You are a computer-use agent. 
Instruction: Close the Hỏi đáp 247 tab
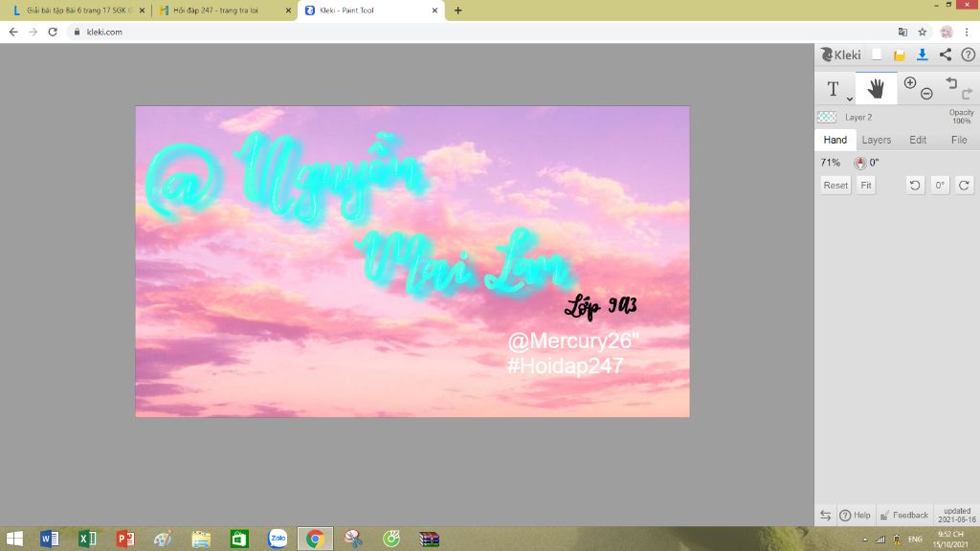tap(288, 11)
